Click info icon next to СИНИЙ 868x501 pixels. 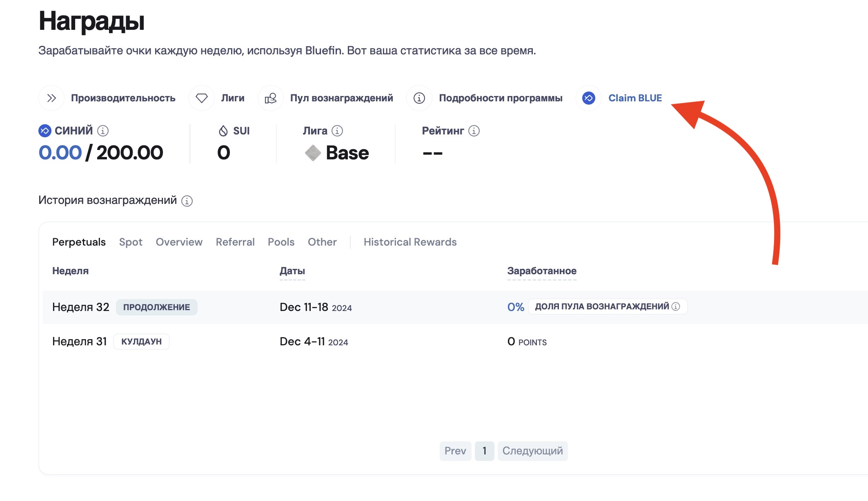click(x=103, y=131)
